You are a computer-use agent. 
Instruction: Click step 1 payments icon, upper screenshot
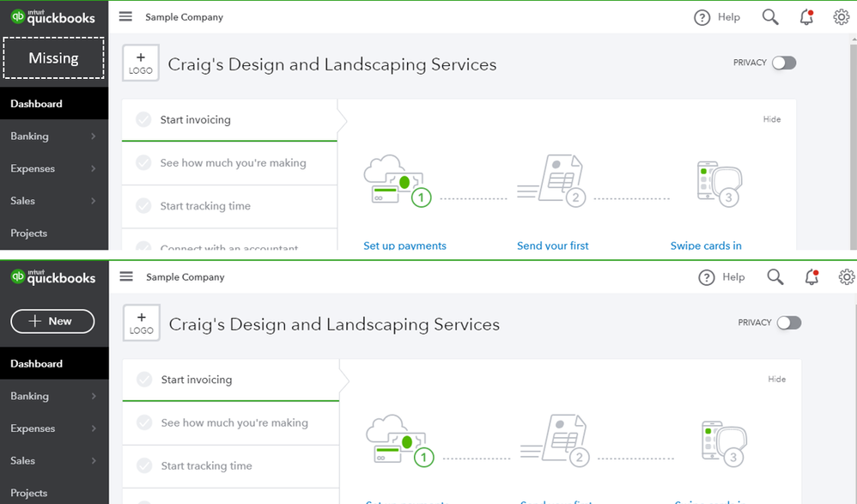click(x=398, y=180)
